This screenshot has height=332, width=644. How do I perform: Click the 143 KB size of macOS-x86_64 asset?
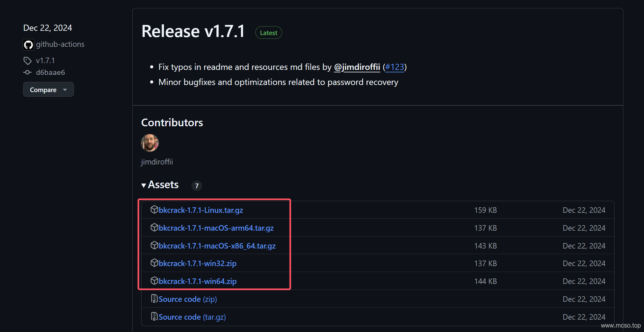coord(486,246)
